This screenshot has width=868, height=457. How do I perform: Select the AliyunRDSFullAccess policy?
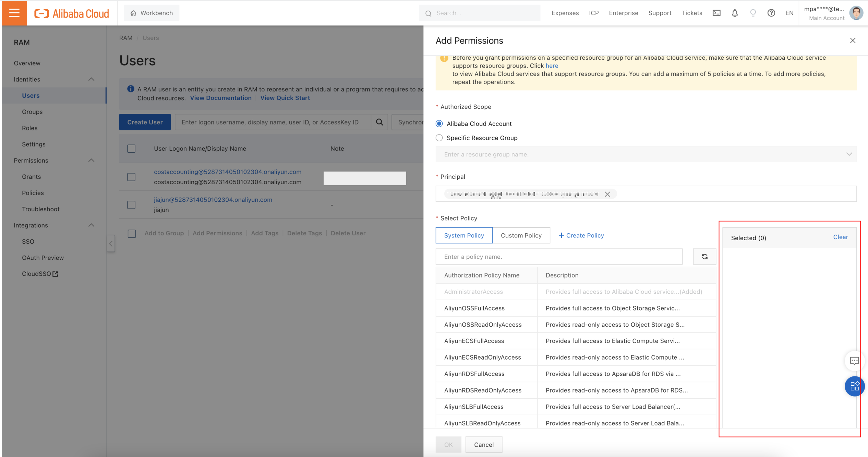point(576,374)
